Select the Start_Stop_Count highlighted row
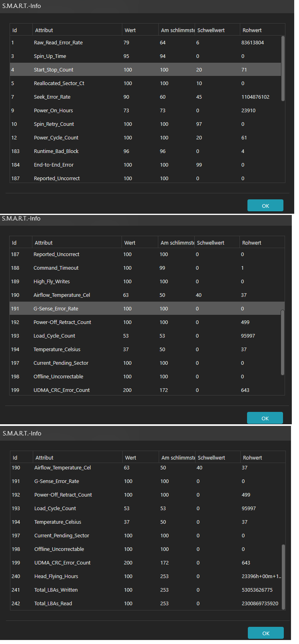Viewport: 299px width, 644px height. click(146, 70)
